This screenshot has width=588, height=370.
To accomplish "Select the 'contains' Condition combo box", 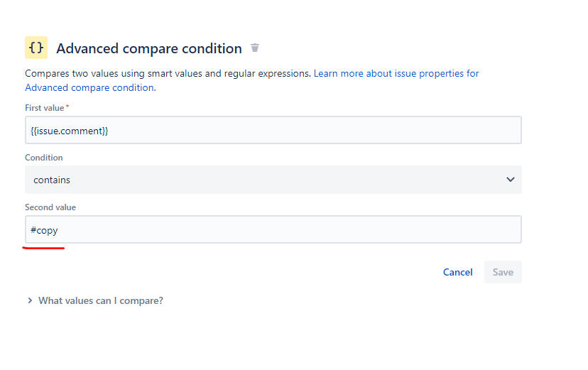I will [x=273, y=180].
